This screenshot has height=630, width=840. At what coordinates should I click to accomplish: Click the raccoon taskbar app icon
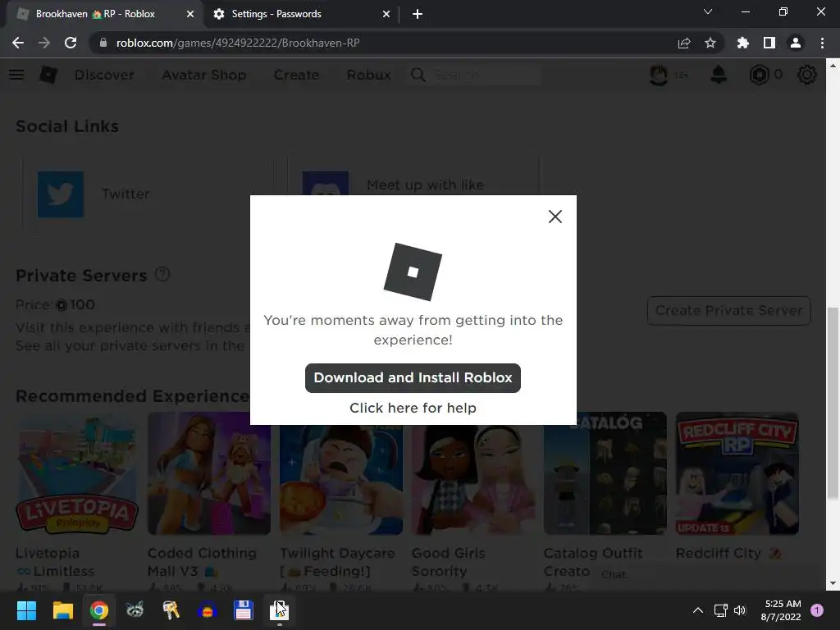coord(135,610)
